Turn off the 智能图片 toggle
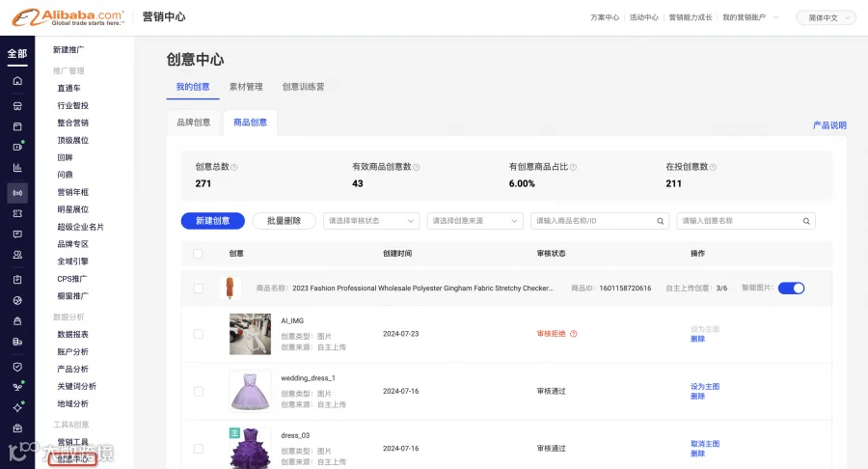Image resolution: width=868 pixels, height=469 pixels. [791, 288]
